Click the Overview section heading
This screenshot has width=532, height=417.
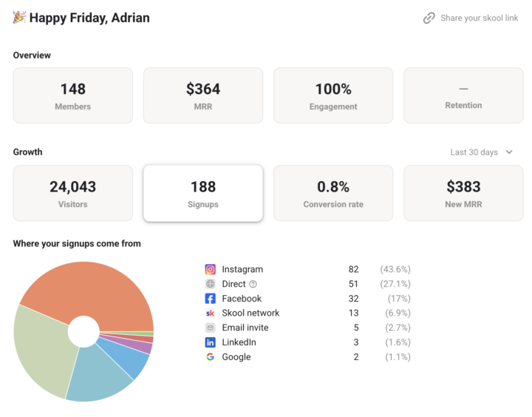(x=32, y=55)
